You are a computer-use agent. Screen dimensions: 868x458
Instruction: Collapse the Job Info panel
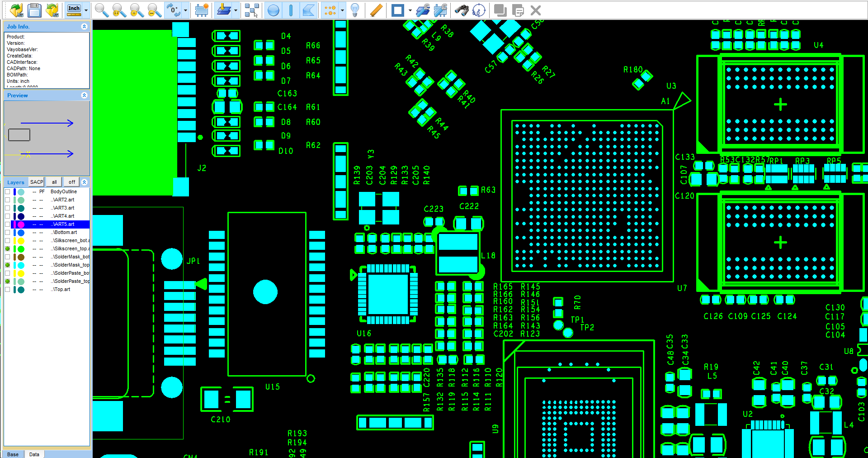(84, 27)
